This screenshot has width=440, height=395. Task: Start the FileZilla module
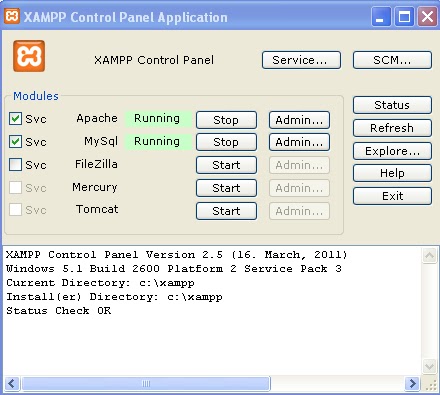point(226,165)
